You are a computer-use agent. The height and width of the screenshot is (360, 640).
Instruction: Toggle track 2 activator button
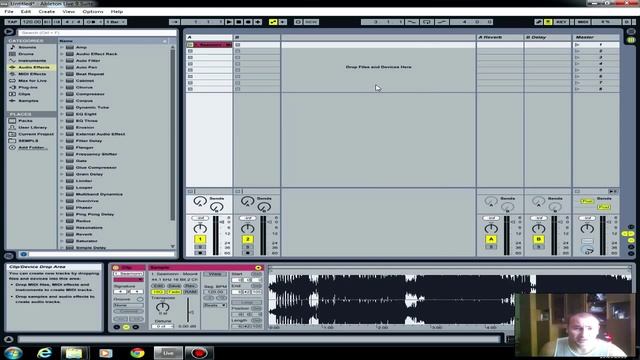coord(247,239)
